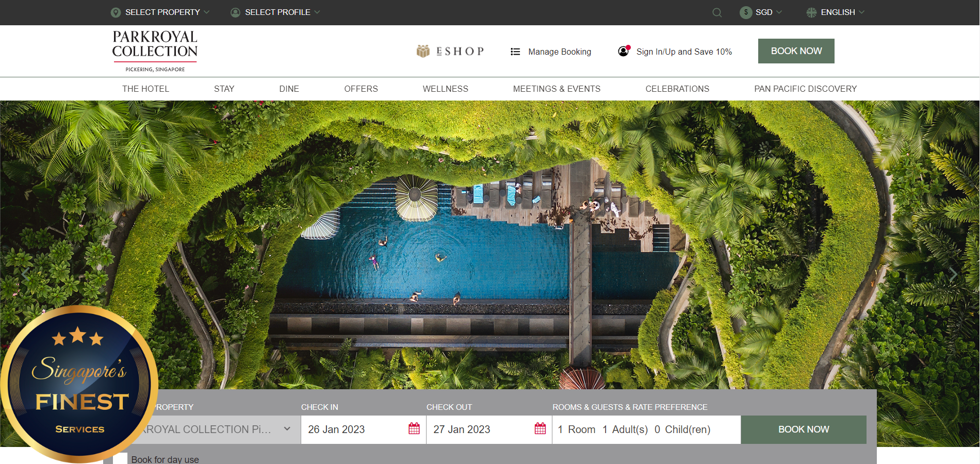Tick the Book for day use checkbox

pyautogui.click(x=120, y=459)
